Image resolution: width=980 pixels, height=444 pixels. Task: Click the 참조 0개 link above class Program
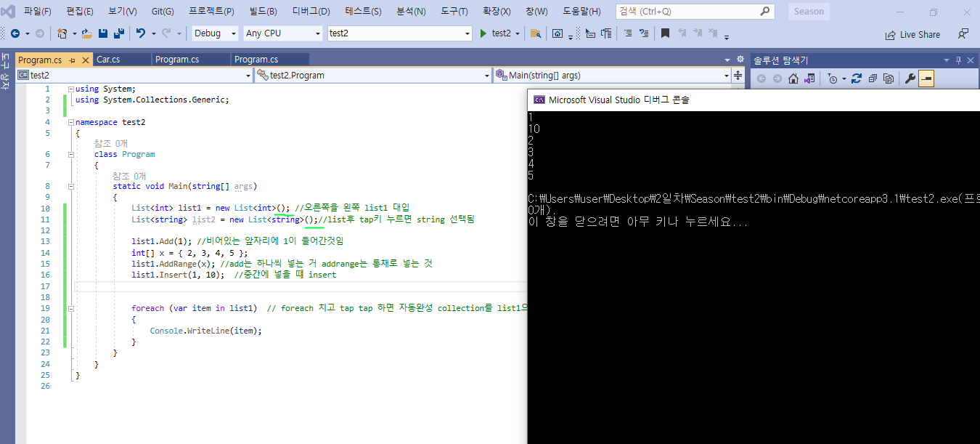pos(110,143)
